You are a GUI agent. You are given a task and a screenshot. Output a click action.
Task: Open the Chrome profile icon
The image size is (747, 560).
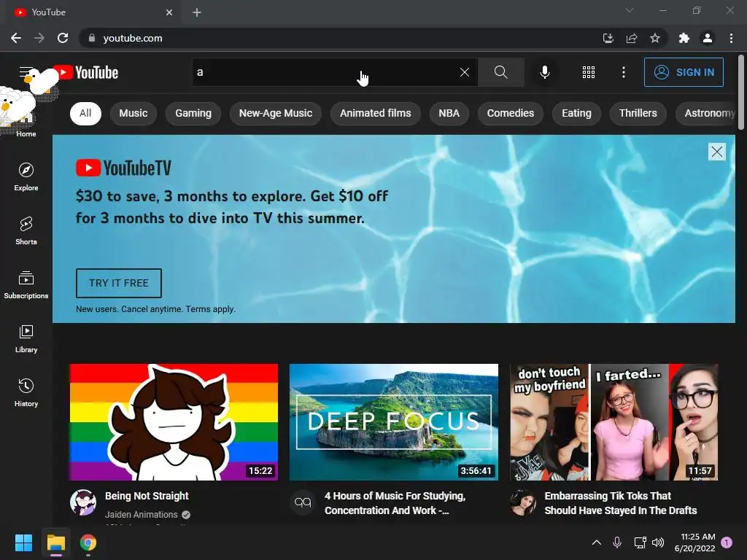point(708,38)
